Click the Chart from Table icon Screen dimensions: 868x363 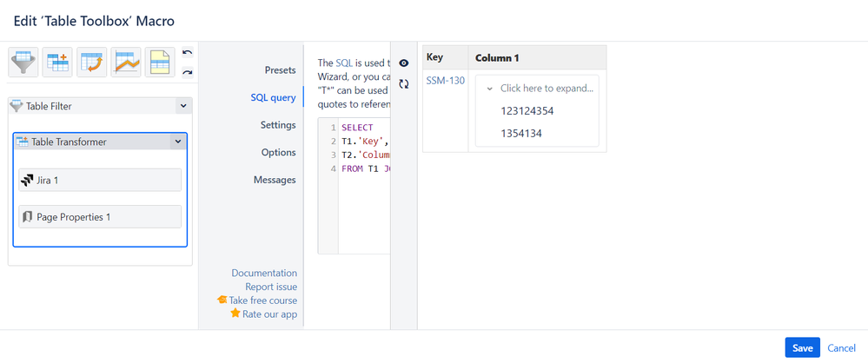pos(127,63)
